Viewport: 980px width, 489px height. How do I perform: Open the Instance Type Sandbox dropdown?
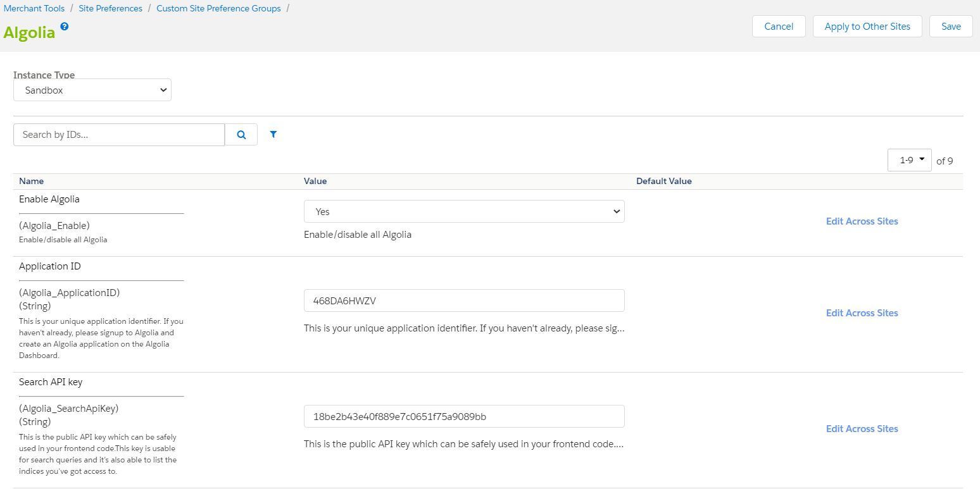click(x=92, y=90)
